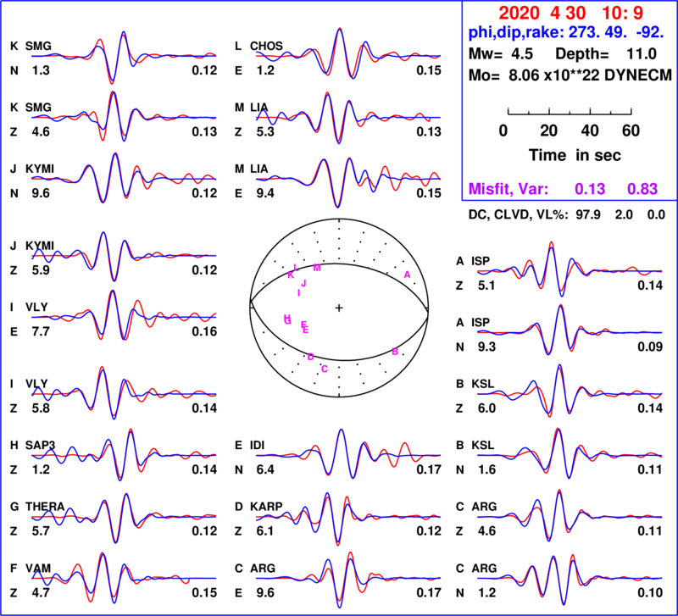Click the IDI station label
This screenshot has height=616, width=678.
(x=258, y=445)
